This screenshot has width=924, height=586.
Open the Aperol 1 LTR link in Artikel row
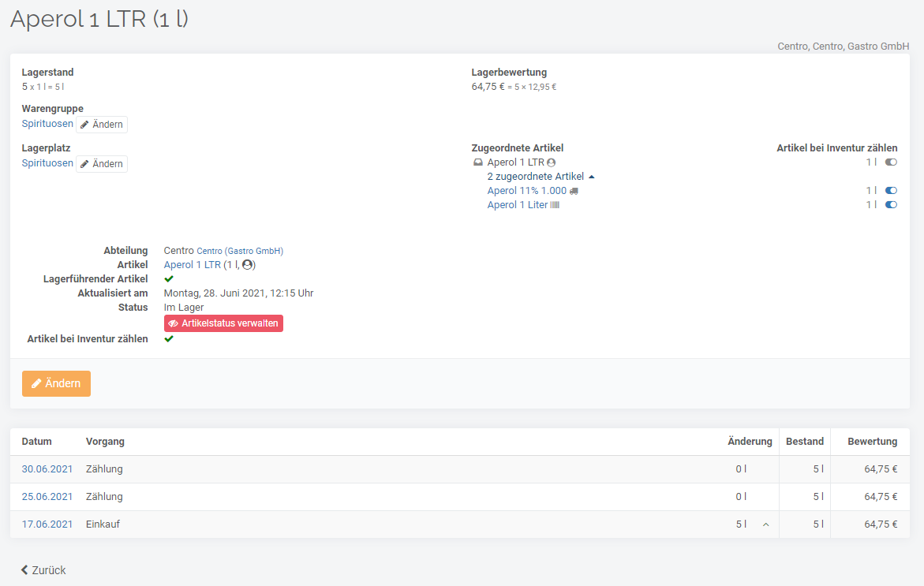coord(192,265)
